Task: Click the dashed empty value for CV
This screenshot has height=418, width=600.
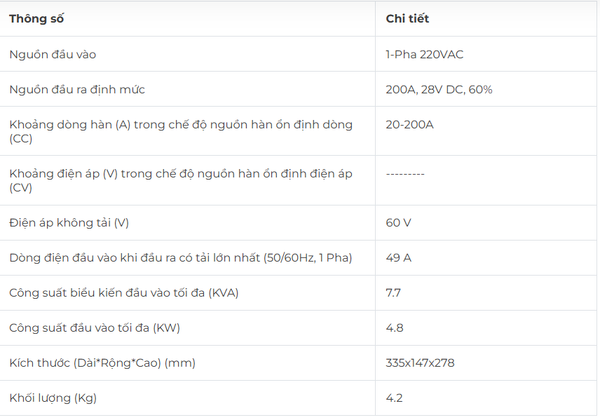Action: 405,174
